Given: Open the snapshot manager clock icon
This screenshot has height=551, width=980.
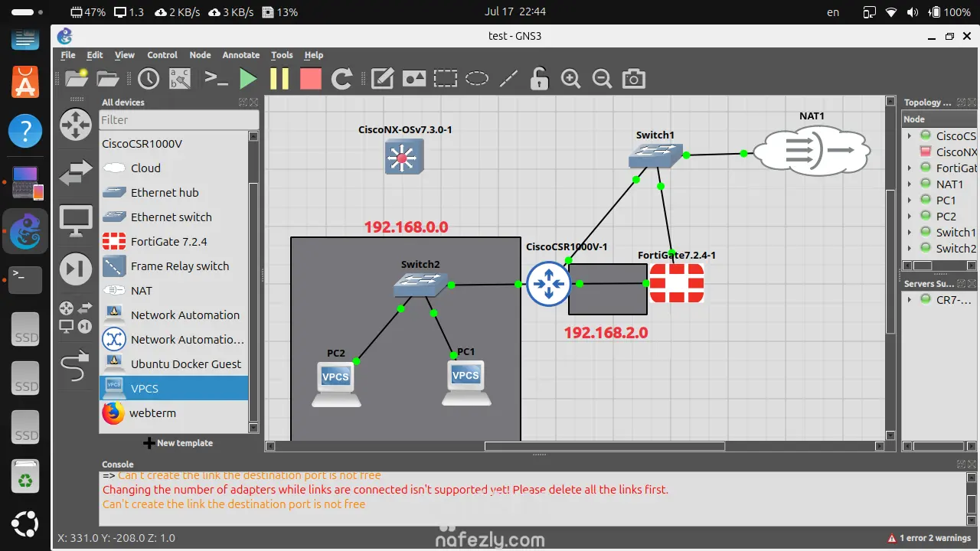Looking at the screenshot, I should [x=148, y=78].
